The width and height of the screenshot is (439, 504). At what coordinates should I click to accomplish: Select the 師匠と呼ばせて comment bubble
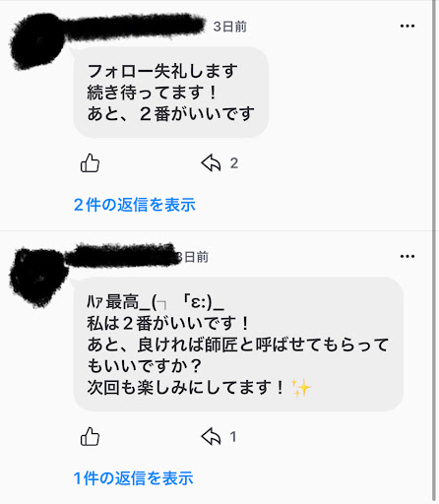pos(238,344)
